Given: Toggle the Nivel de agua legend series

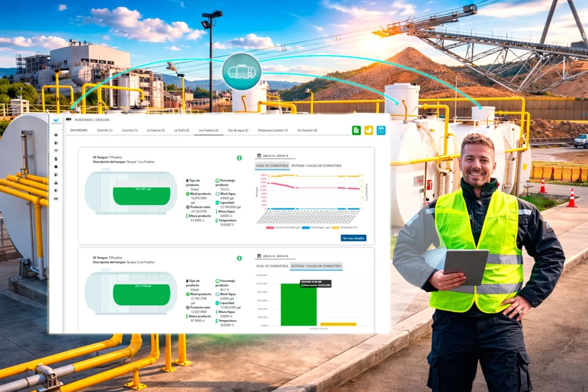Looking at the screenshot, I should click(312, 227).
